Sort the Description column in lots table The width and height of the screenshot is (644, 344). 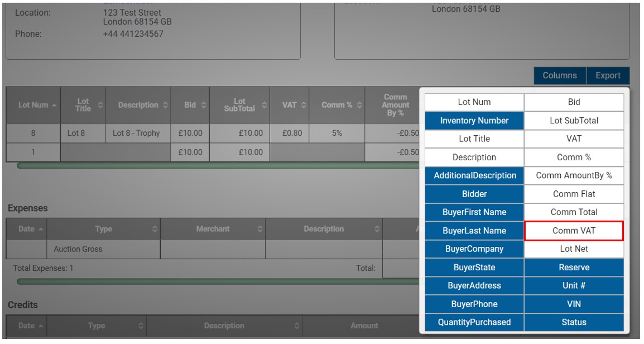click(165, 105)
